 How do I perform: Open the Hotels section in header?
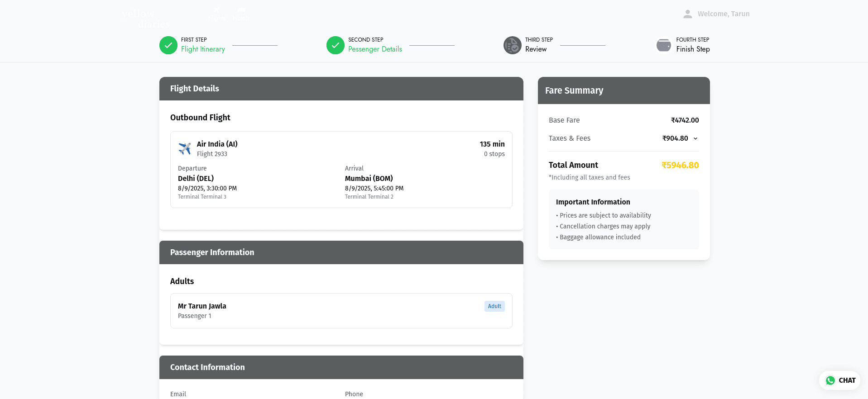[241, 14]
